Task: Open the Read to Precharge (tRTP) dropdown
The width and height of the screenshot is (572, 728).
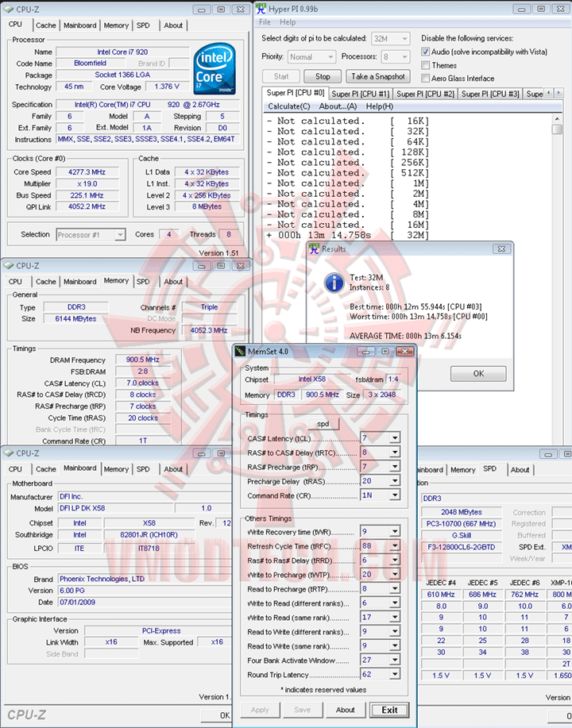Action: 395,589
